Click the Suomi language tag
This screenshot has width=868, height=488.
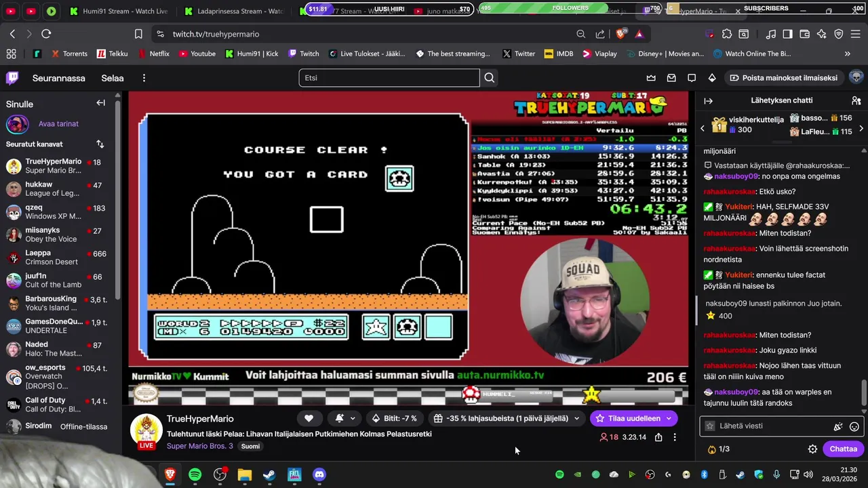click(x=250, y=446)
